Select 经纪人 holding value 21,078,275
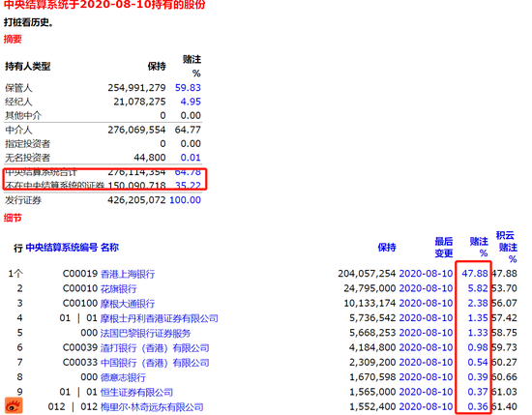Screen dimensions: 532x415 click(139, 102)
